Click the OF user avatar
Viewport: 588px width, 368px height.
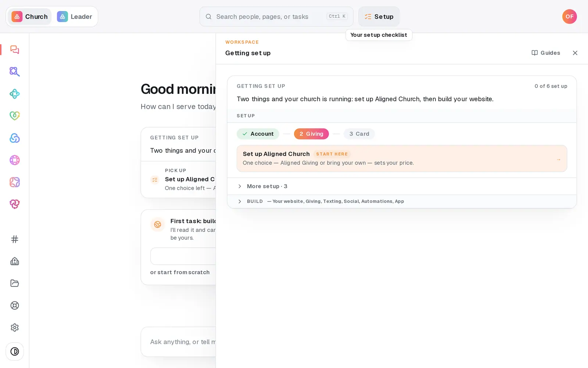click(569, 17)
